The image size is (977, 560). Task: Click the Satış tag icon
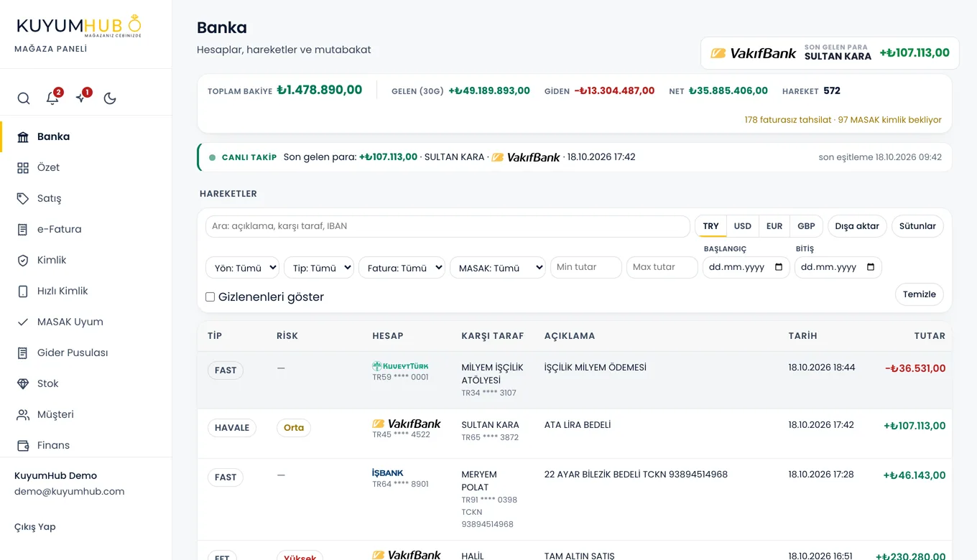(23, 198)
